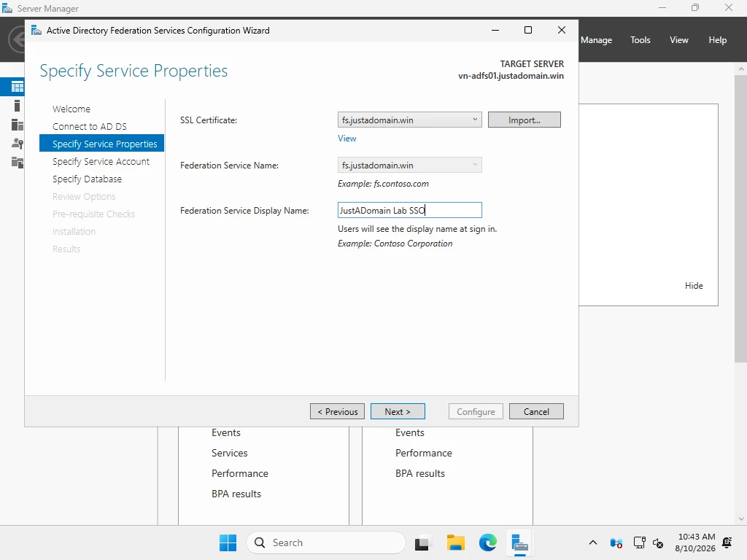This screenshot has width=747, height=560.
Task: Click the Configure button
Action: pos(476,411)
